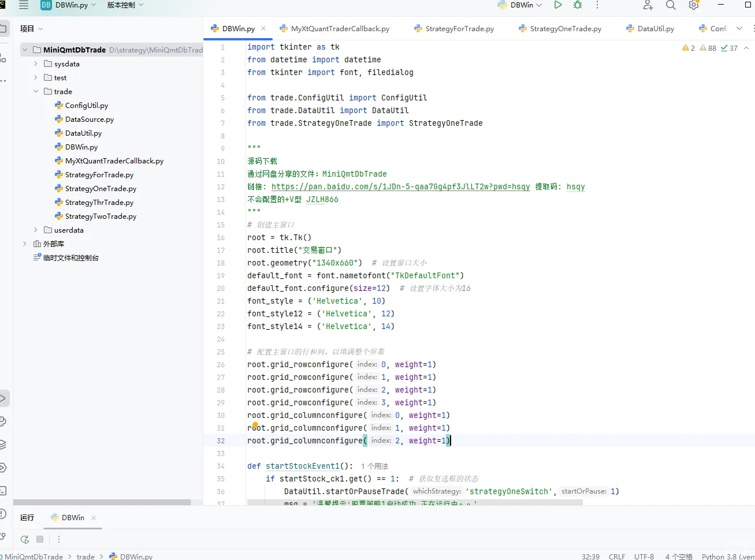Open the Search Everywhere magnifier
755x560 pixels.
click(x=670, y=5)
